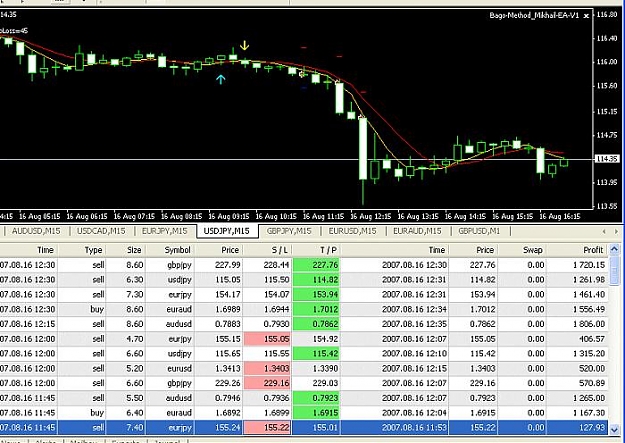Switch to the EURUSD,M15 chart tab
625x443 pixels.
(352, 231)
